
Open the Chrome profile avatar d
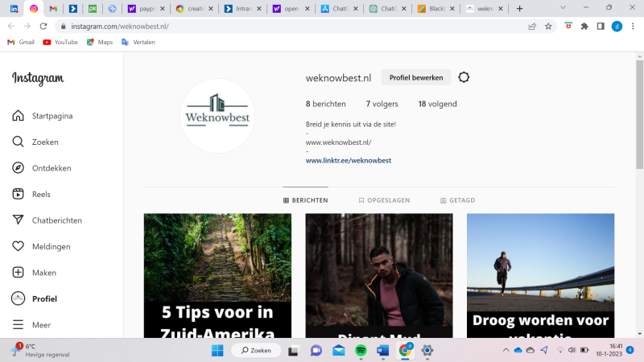(617, 27)
